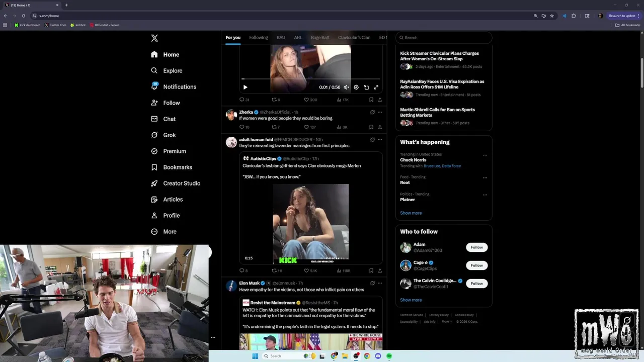This screenshot has height=362, width=644.
Task: Open Articles in the sidebar
Action: 167,199
